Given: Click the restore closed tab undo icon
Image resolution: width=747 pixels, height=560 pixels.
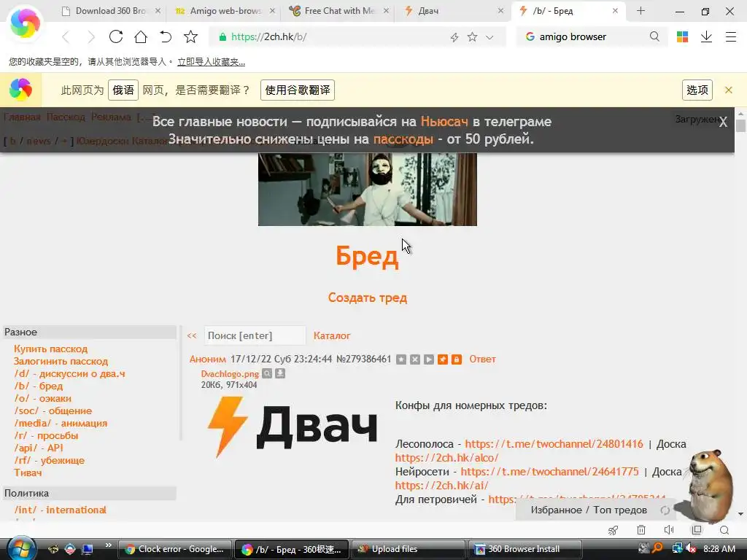Looking at the screenshot, I should click(x=166, y=36).
